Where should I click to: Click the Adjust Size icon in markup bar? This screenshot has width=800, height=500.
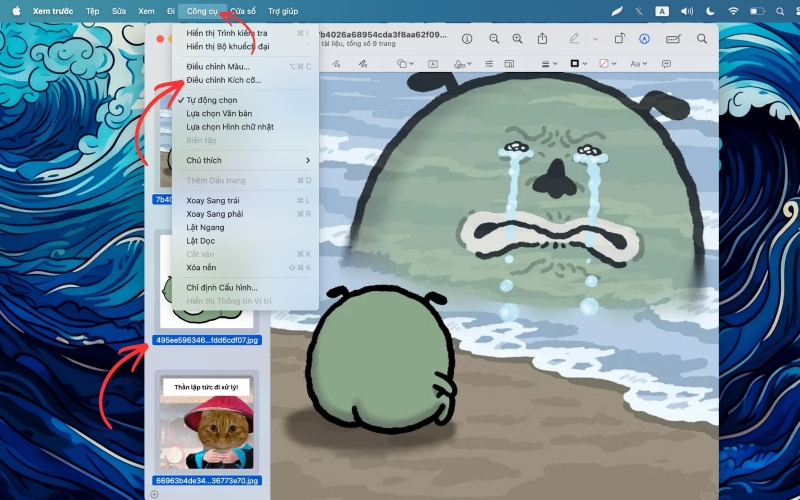[509, 64]
